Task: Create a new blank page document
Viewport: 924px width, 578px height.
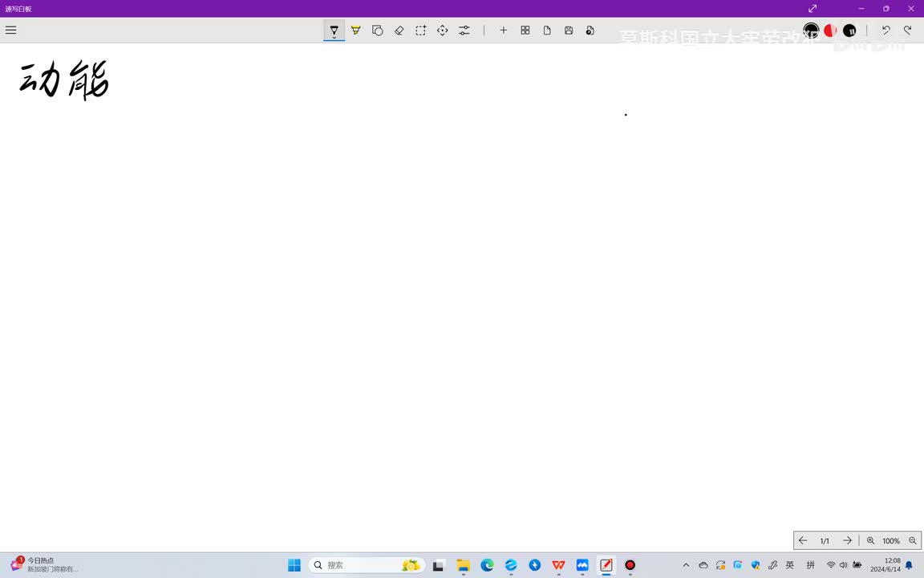Action: click(x=547, y=30)
